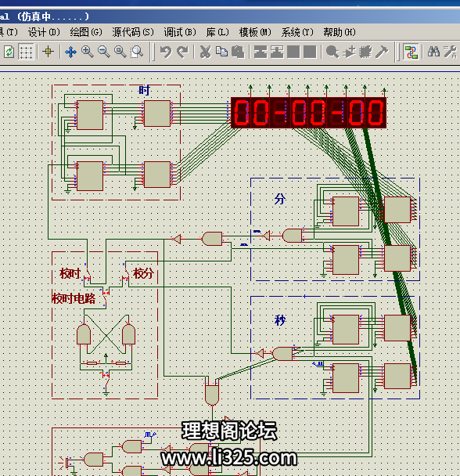Open Pick Parts from library icon
This screenshot has width=460, height=476.
[x=332, y=52]
